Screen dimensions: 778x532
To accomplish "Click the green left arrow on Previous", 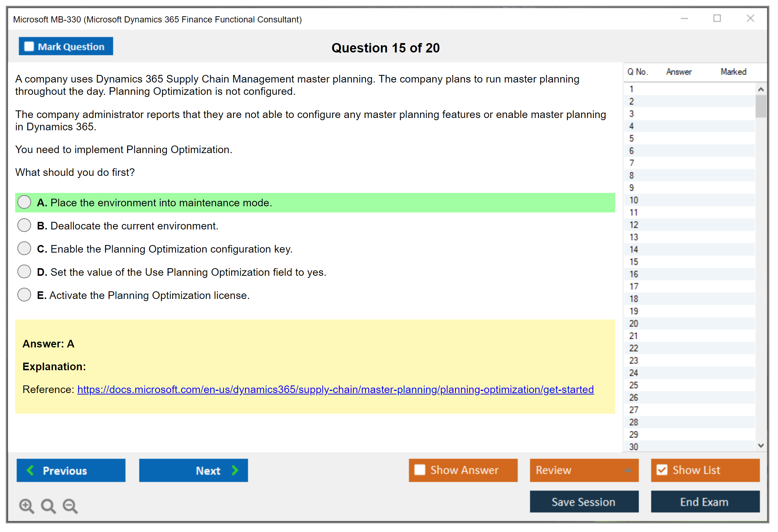I will [30, 470].
